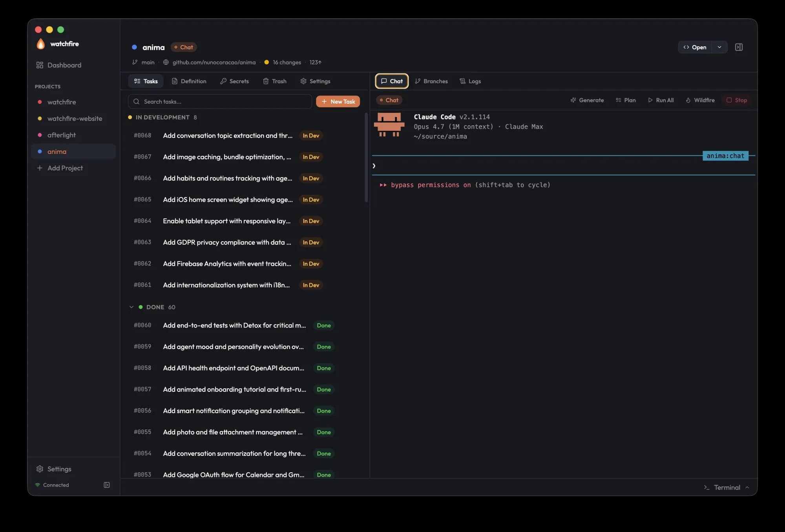Select the anima project in sidebar
The width and height of the screenshot is (785, 532).
click(x=73, y=152)
